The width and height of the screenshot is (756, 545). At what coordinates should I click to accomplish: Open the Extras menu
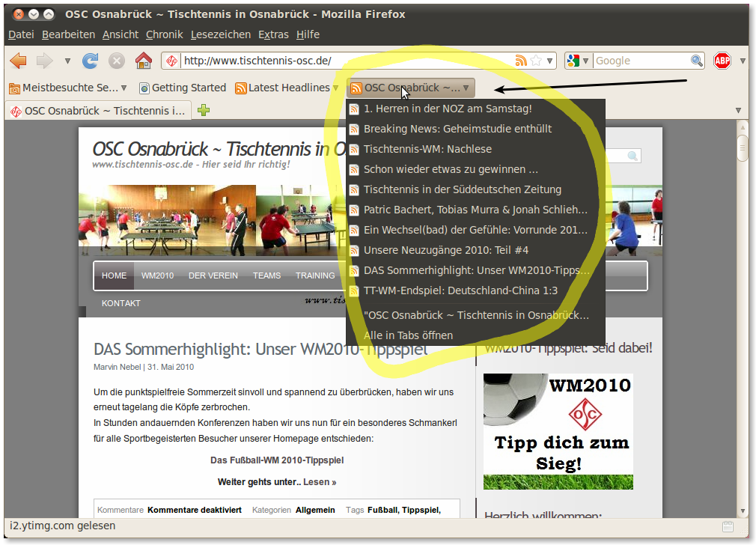click(273, 34)
